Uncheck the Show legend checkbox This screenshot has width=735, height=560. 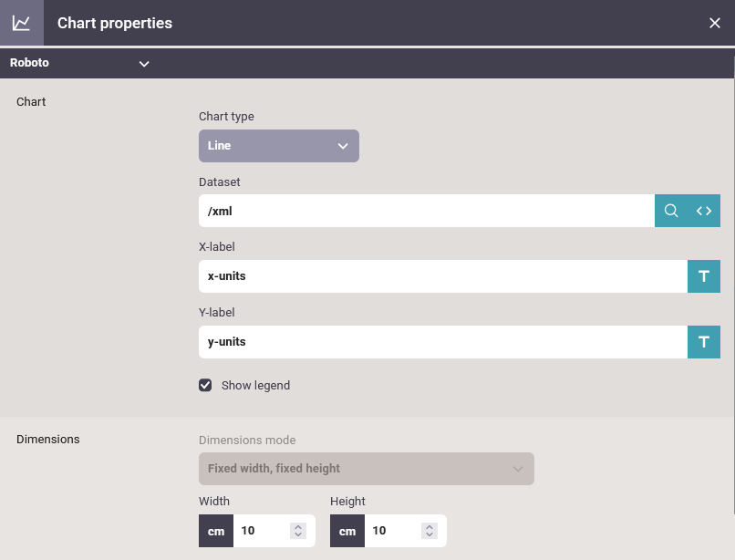pos(206,385)
